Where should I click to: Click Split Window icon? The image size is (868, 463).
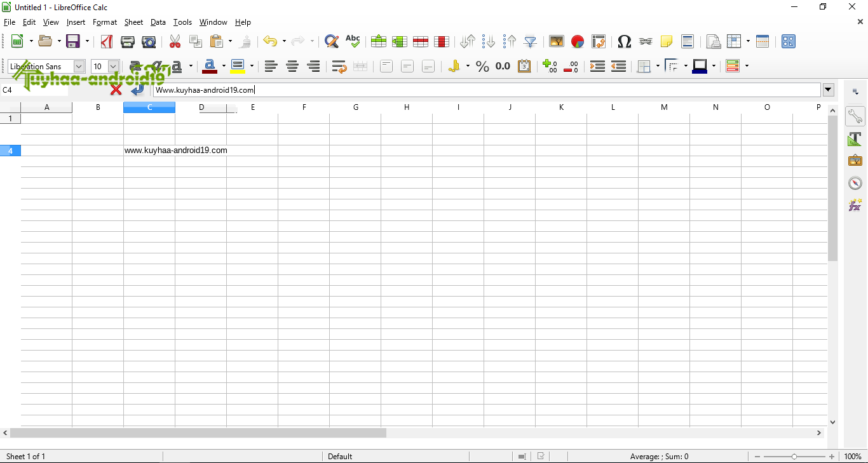[x=763, y=41]
